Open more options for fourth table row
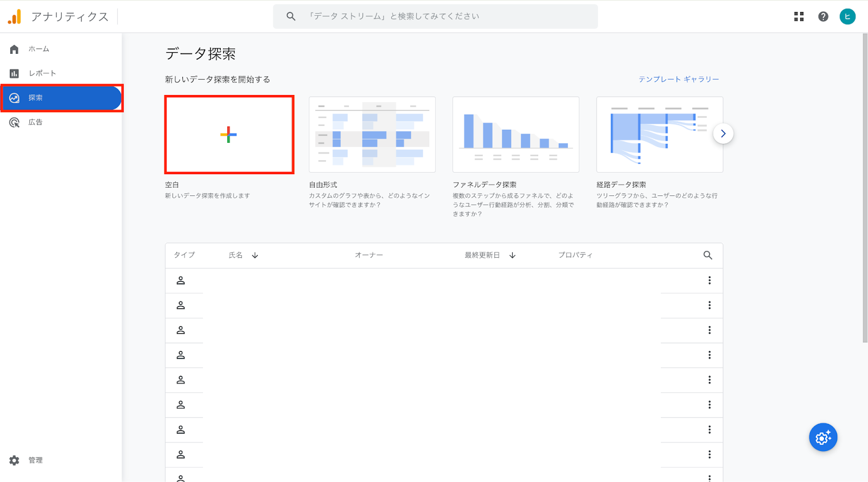 (710, 355)
